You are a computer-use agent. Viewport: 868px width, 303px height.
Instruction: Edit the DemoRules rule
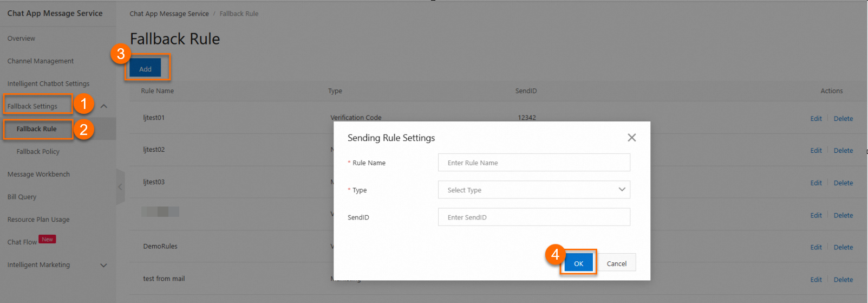click(x=816, y=247)
